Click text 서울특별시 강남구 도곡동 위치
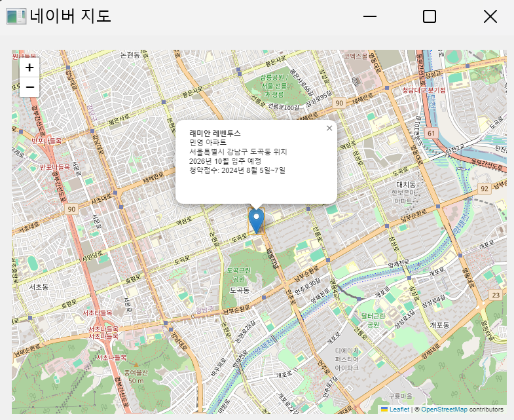The height and width of the screenshot is (420, 514). 238,151
